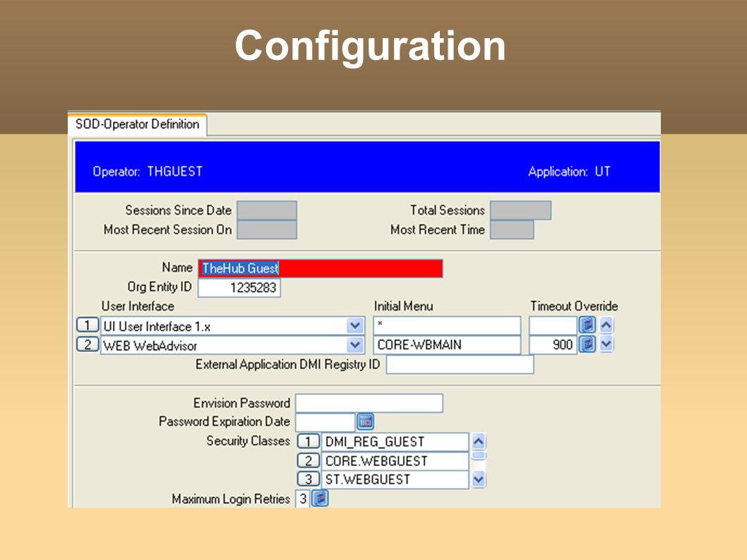Click Security Classes scroll down arrow

tap(479, 479)
